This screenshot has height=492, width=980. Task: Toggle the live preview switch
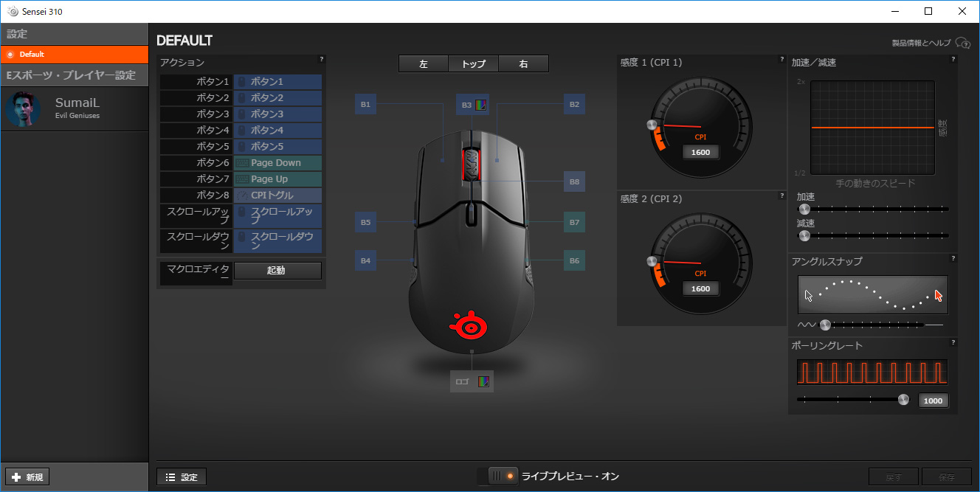(x=499, y=476)
